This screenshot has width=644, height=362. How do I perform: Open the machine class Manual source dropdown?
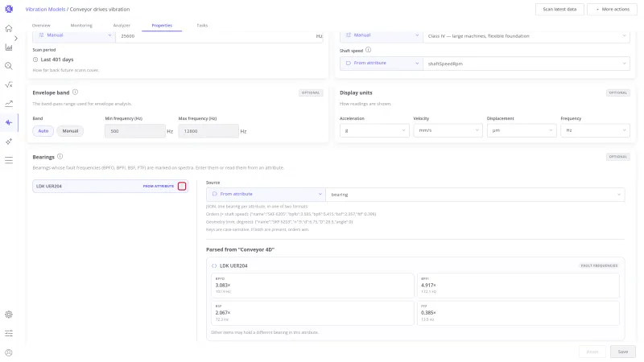tap(382, 35)
